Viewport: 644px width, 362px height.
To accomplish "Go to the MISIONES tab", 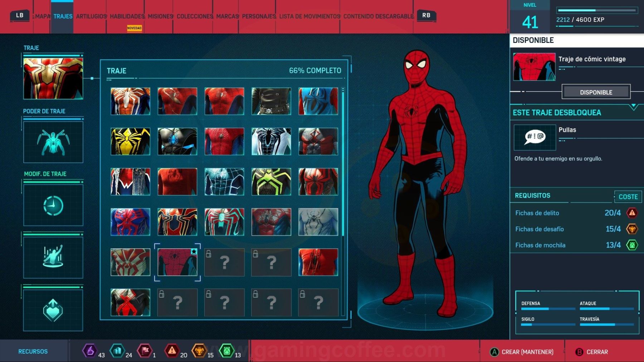I will tap(160, 16).
